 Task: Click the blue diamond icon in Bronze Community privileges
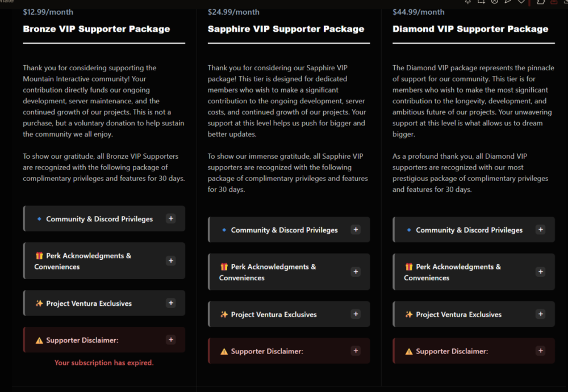(x=39, y=219)
